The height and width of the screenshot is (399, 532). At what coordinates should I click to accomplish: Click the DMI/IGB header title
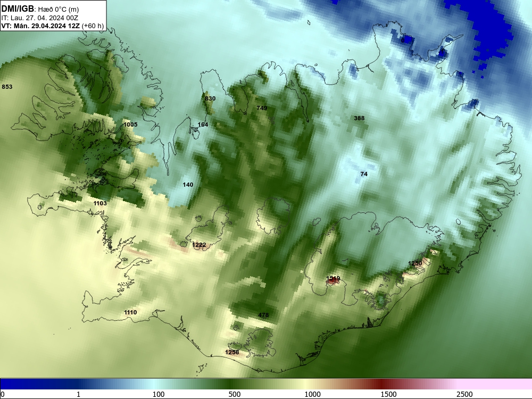[x=18, y=9]
